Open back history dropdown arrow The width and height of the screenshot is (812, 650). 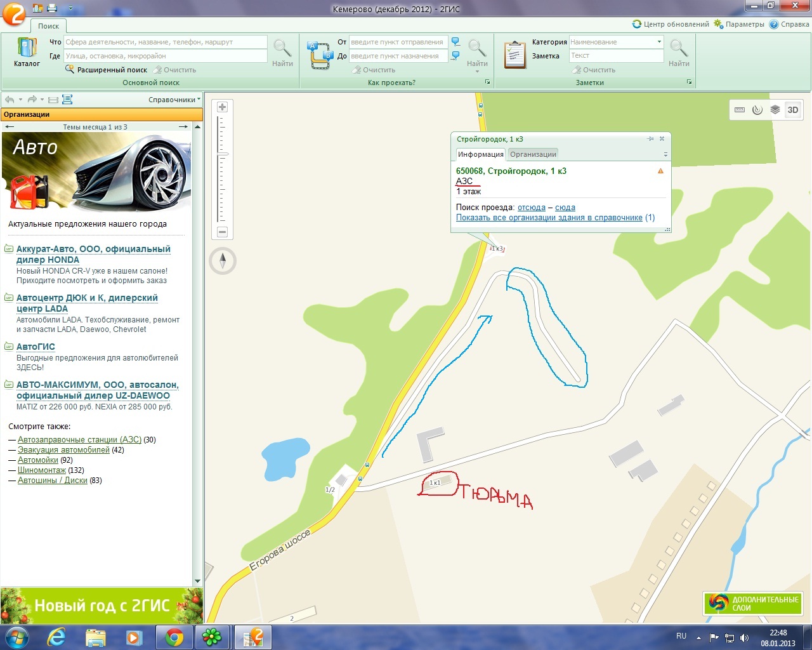point(20,100)
